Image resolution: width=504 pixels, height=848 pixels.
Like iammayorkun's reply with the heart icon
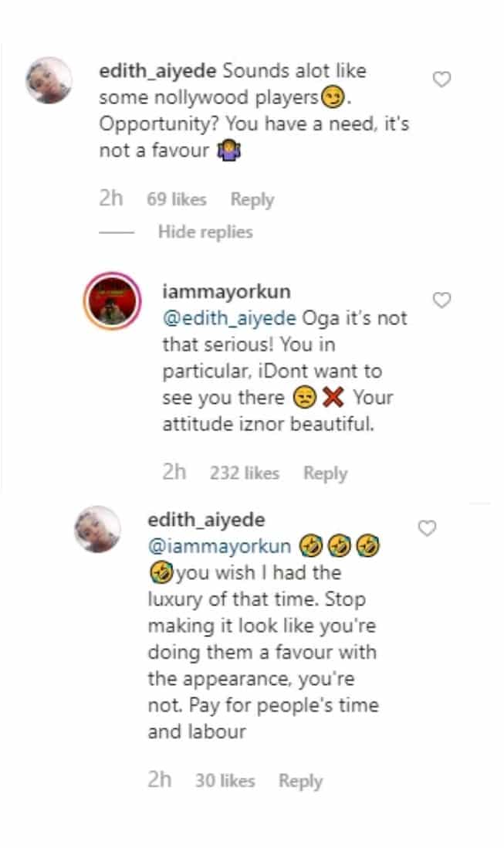(441, 300)
